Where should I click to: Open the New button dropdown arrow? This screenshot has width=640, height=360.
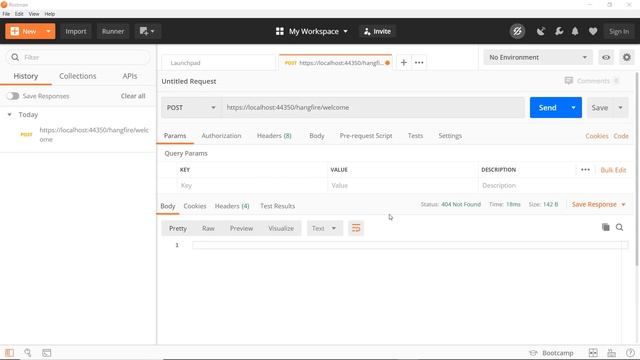click(x=48, y=31)
